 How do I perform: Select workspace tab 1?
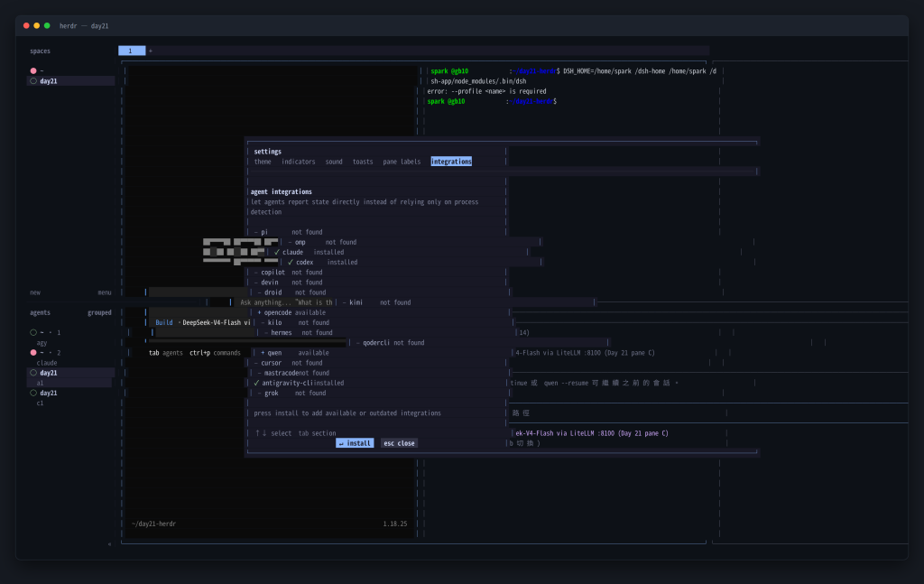point(132,51)
